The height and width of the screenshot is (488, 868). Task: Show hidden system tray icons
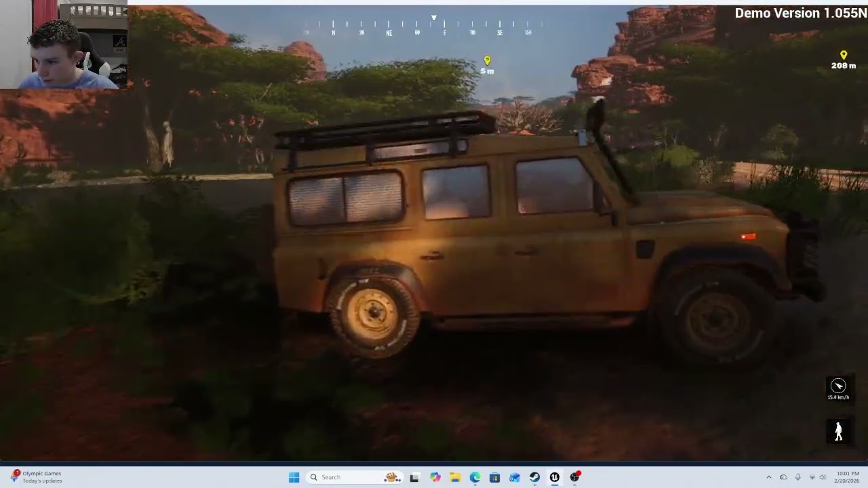(768, 477)
